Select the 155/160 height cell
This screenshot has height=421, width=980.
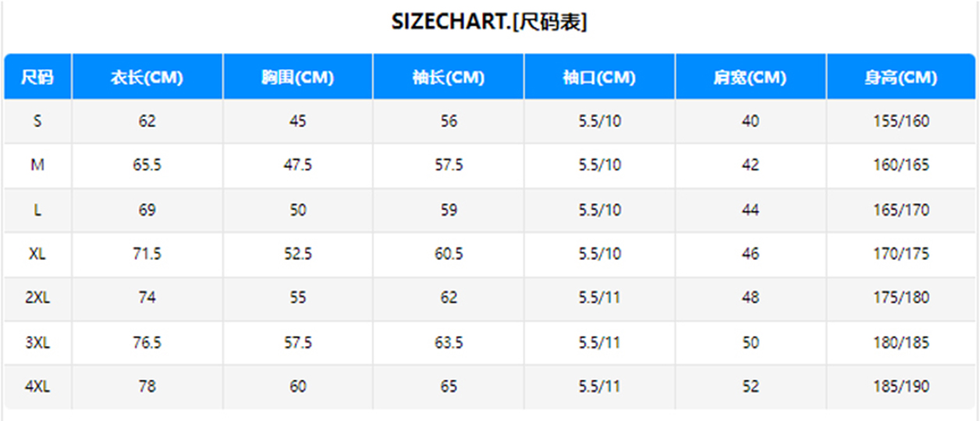pyautogui.click(x=901, y=121)
